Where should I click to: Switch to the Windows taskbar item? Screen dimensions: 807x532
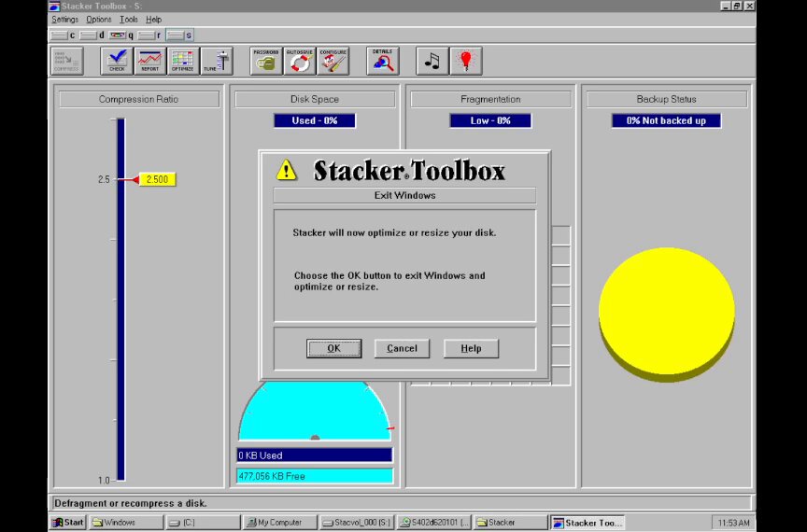pyautogui.click(x=126, y=523)
